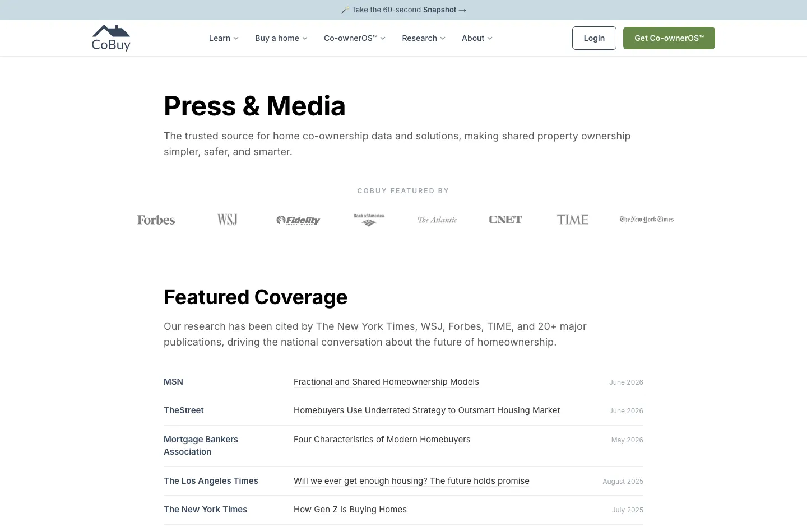The height and width of the screenshot is (532, 807).
Task: Open the Co-ownerOS dropdown menu
Action: (x=355, y=38)
